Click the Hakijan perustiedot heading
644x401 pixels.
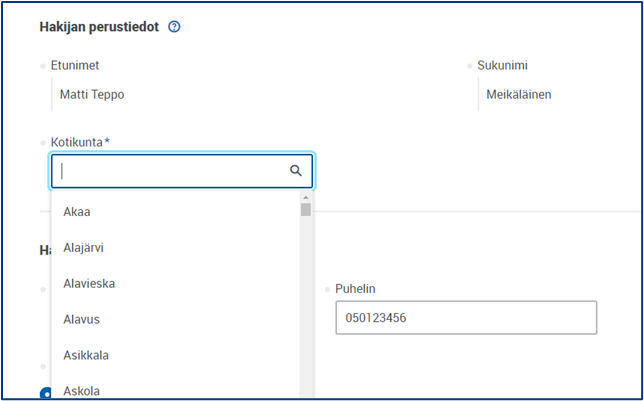(99, 27)
